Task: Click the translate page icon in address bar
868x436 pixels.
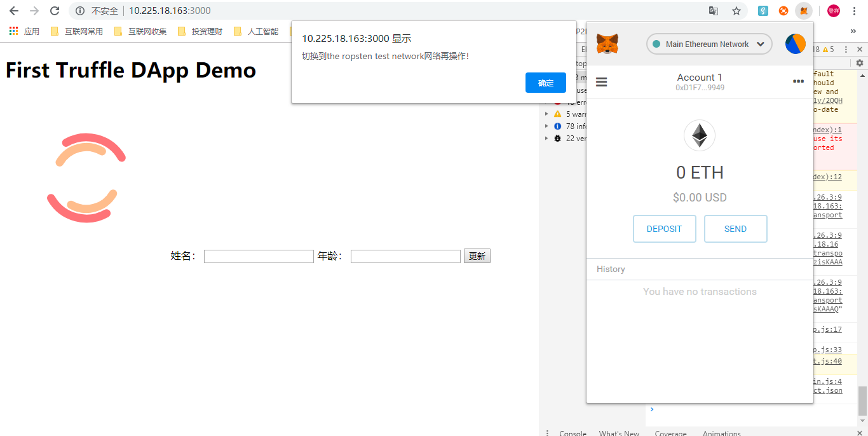Action: [x=714, y=11]
